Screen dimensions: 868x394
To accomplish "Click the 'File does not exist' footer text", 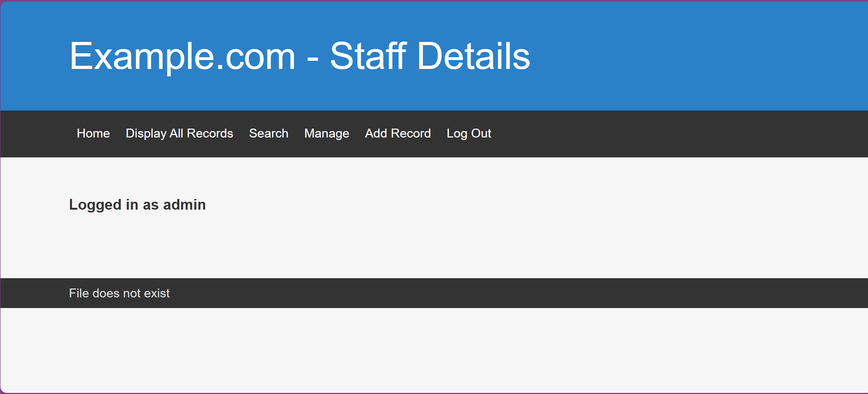I will coord(119,293).
